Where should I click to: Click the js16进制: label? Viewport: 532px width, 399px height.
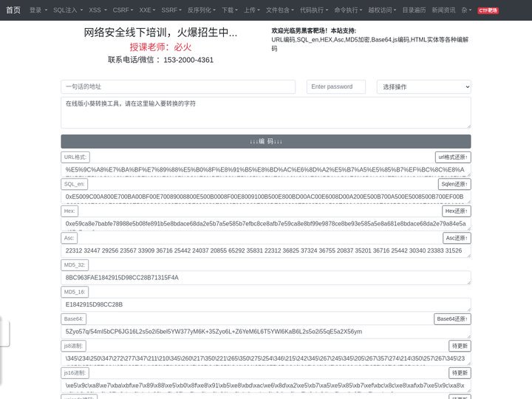click(75, 373)
